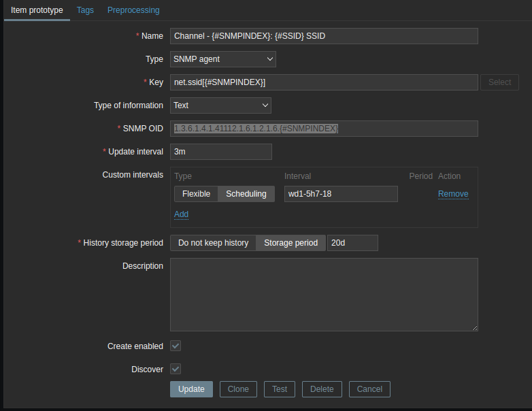
Task: Click the Name input field
Action: click(324, 36)
